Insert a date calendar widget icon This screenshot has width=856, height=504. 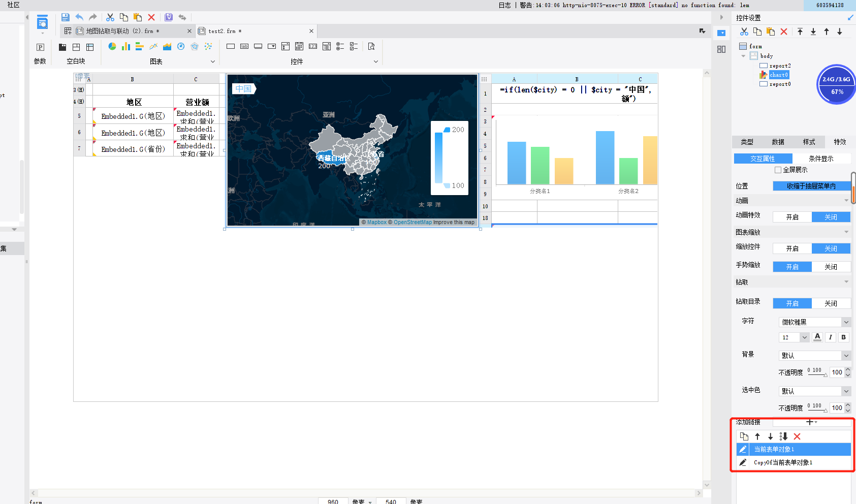point(299,46)
